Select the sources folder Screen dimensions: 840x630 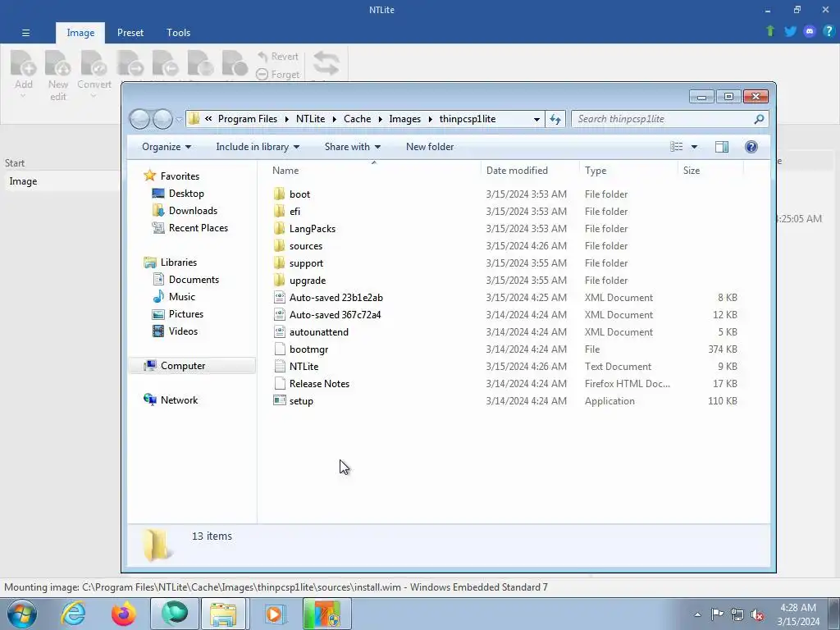(298, 246)
